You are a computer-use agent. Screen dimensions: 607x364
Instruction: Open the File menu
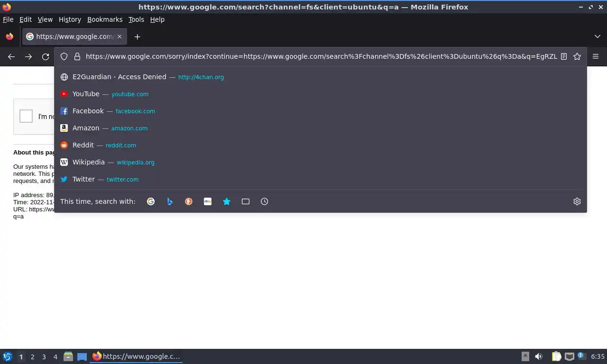8,19
